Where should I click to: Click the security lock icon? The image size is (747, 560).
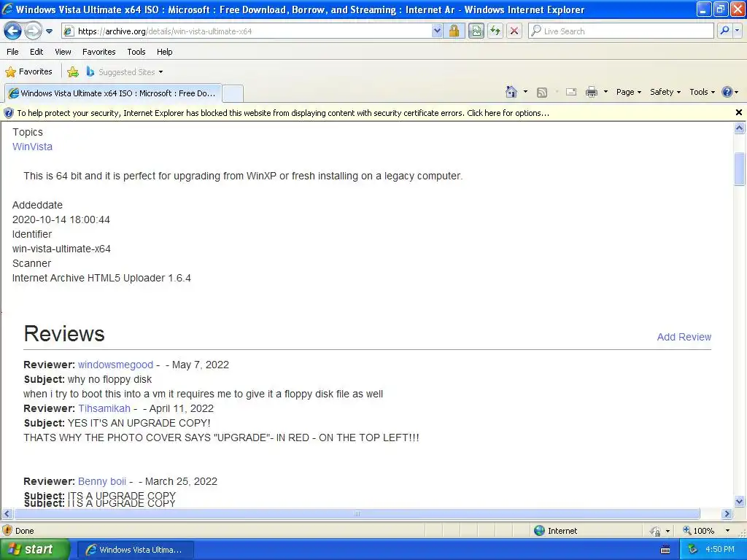click(454, 31)
